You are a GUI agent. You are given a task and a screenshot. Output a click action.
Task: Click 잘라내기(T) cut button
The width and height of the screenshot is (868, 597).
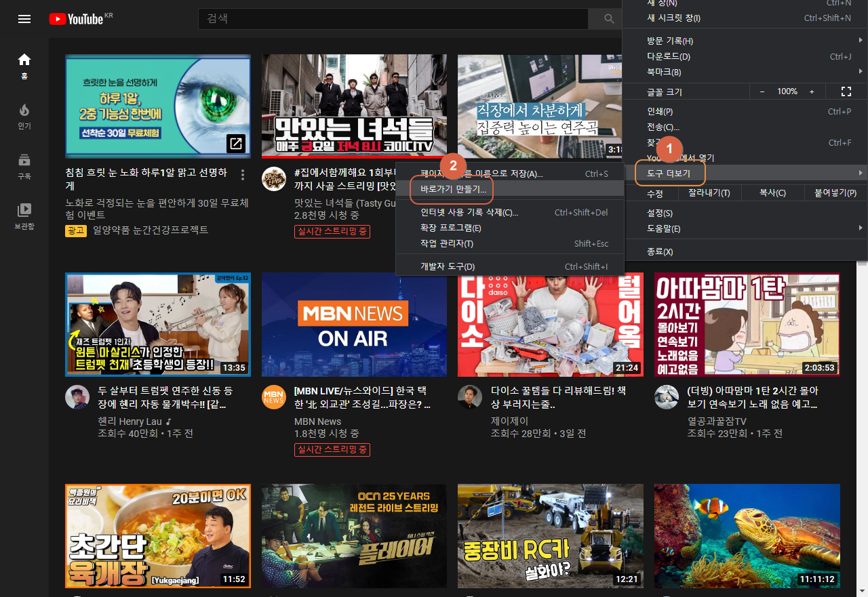click(709, 193)
